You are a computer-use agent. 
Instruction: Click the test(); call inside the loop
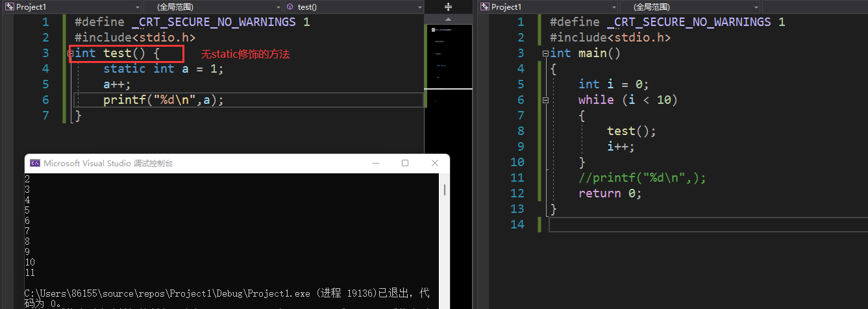click(632, 131)
